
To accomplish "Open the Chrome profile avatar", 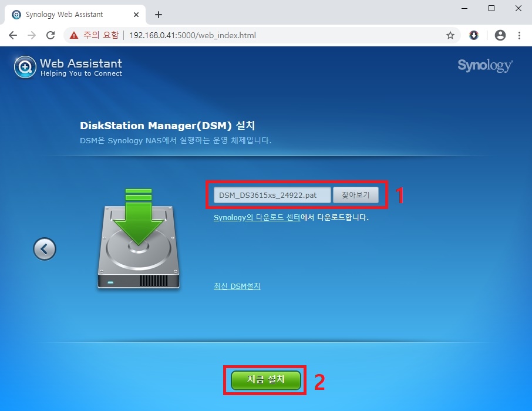I will [x=500, y=35].
